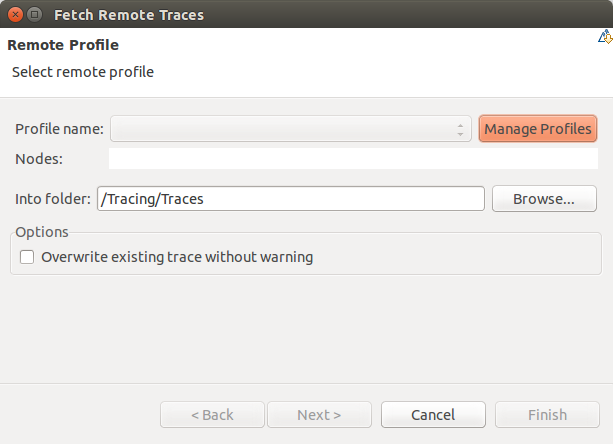Screen dimensions: 613x444
Task: Click the maximize button in title bar
Action: [35, 15]
